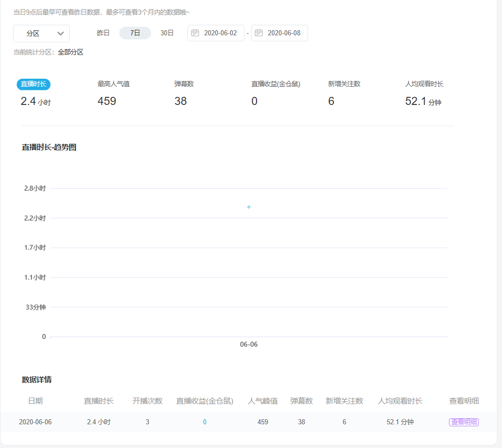Switch to the 30日 time range
Image resolution: width=502 pixels, height=448 pixels.
167,33
